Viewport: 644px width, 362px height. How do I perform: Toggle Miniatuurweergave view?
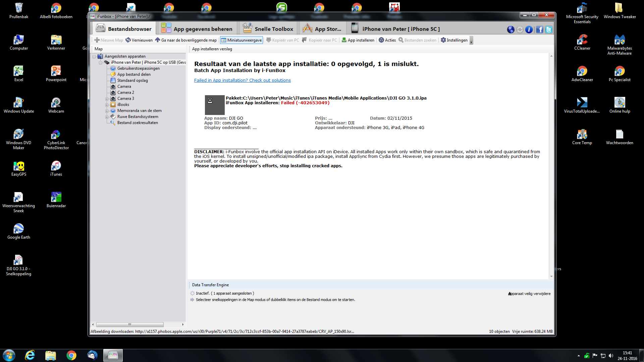pyautogui.click(x=241, y=40)
